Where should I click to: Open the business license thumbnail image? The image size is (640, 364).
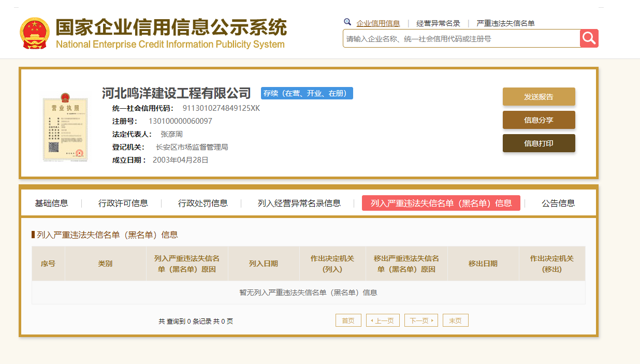pyautogui.click(x=65, y=127)
